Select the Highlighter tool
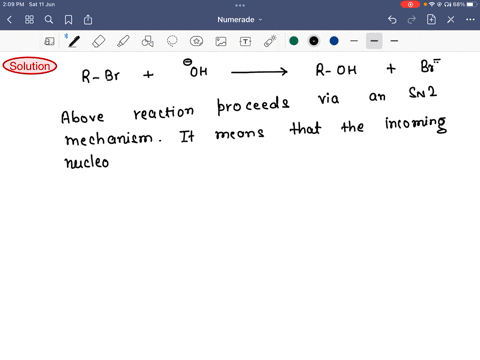This screenshot has width=480, height=360. (123, 41)
